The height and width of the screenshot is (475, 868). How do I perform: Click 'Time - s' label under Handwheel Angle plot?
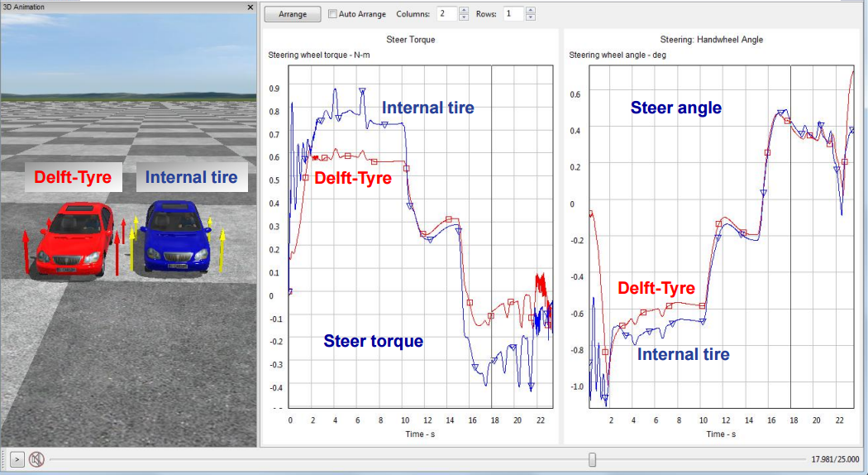(721, 434)
